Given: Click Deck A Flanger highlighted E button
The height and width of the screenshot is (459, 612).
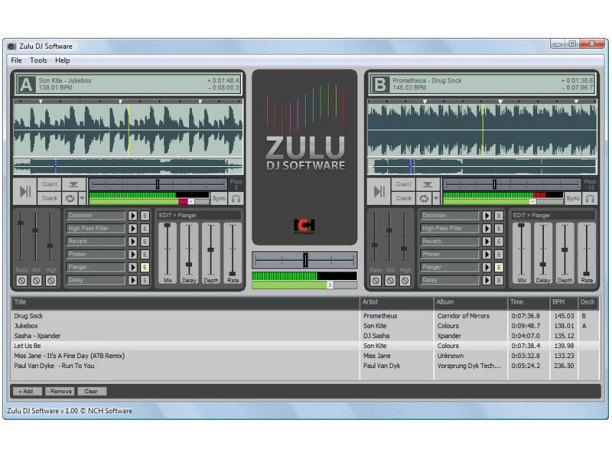Looking at the screenshot, I should [x=145, y=267].
